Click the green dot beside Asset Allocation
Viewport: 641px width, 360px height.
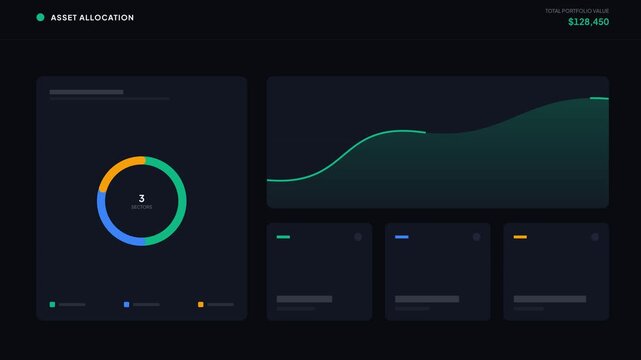[40, 17]
